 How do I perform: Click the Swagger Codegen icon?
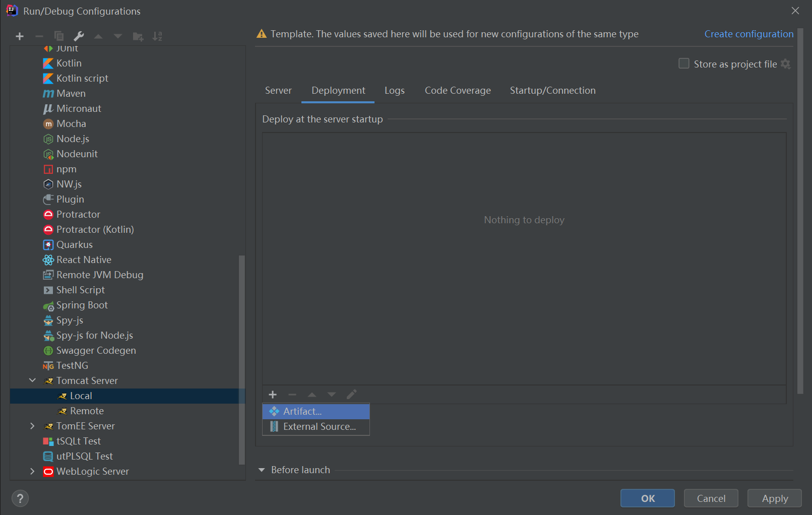48,351
